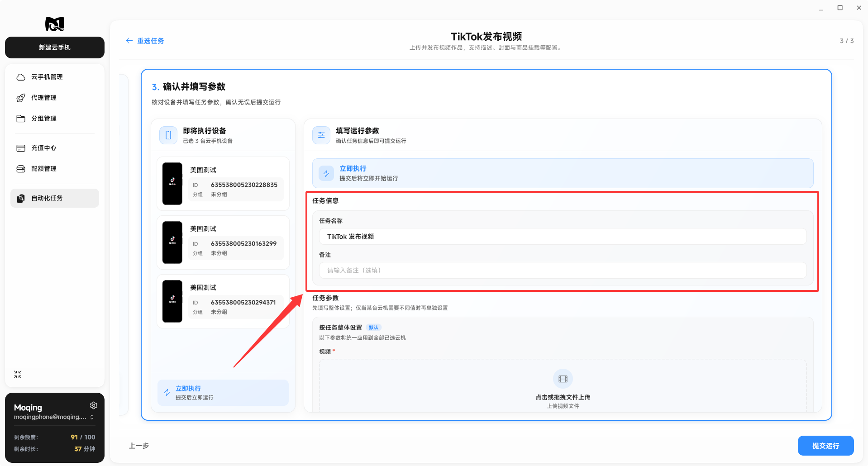Select the phone thumbnail with ID 635538005230294371
The image size is (868, 466).
point(172,301)
